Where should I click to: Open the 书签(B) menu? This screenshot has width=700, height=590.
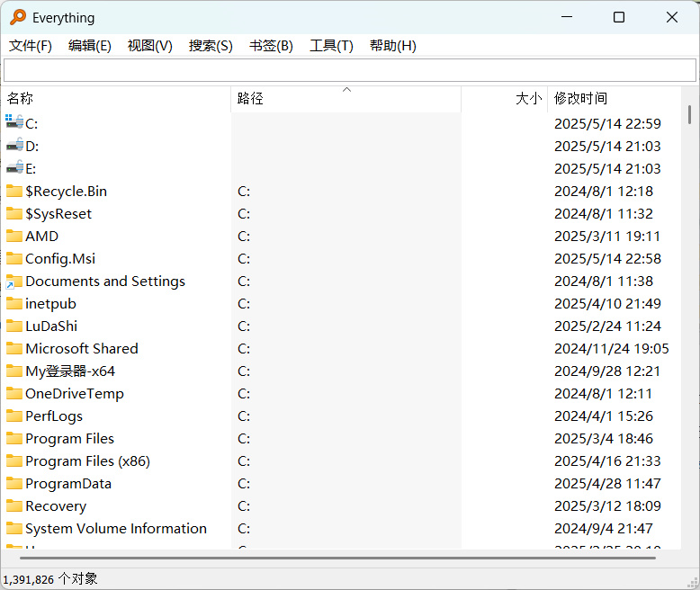coord(271,46)
